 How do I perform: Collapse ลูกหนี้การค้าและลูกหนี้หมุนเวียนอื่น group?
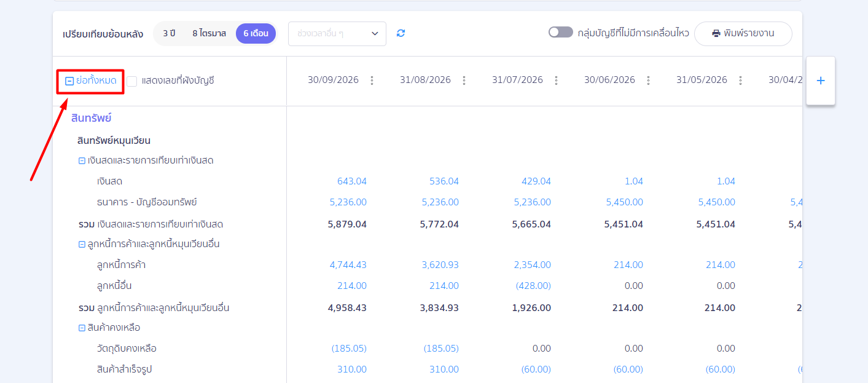point(82,244)
